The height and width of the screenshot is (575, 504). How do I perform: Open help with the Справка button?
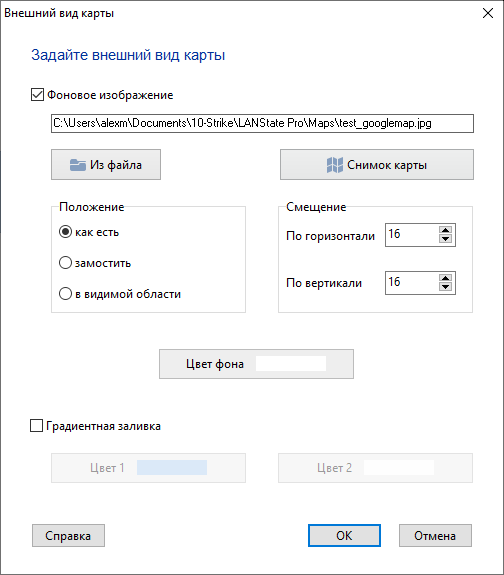pos(68,536)
